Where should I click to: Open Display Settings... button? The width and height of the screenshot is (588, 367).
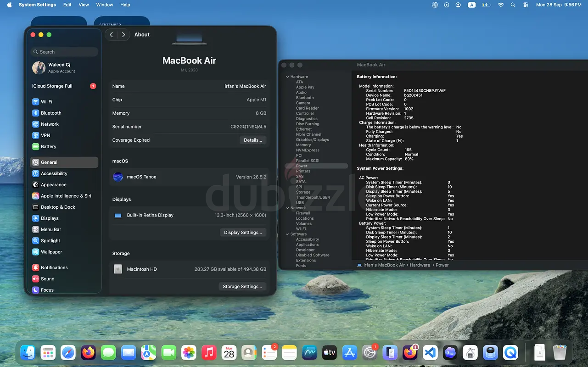pos(243,233)
